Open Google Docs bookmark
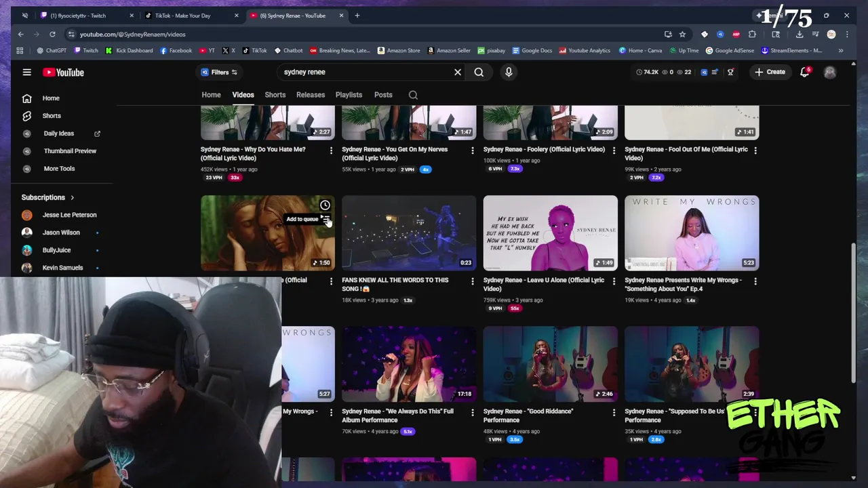The width and height of the screenshot is (868, 488). (x=532, y=50)
